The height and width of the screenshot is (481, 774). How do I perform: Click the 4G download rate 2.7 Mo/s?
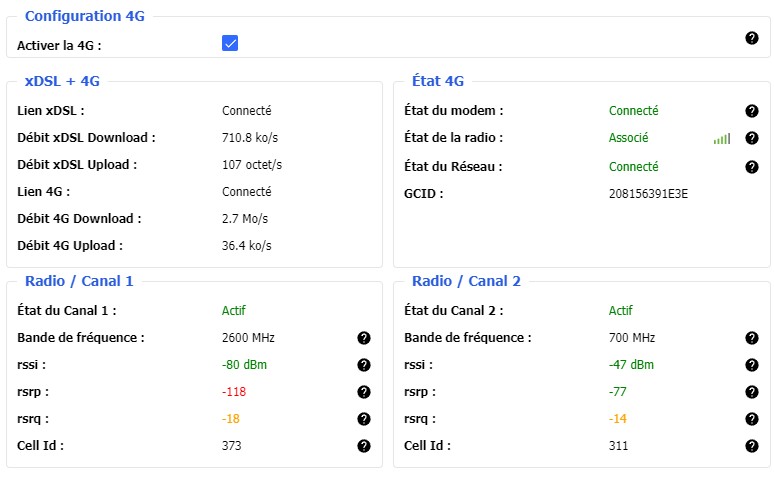pos(245,218)
